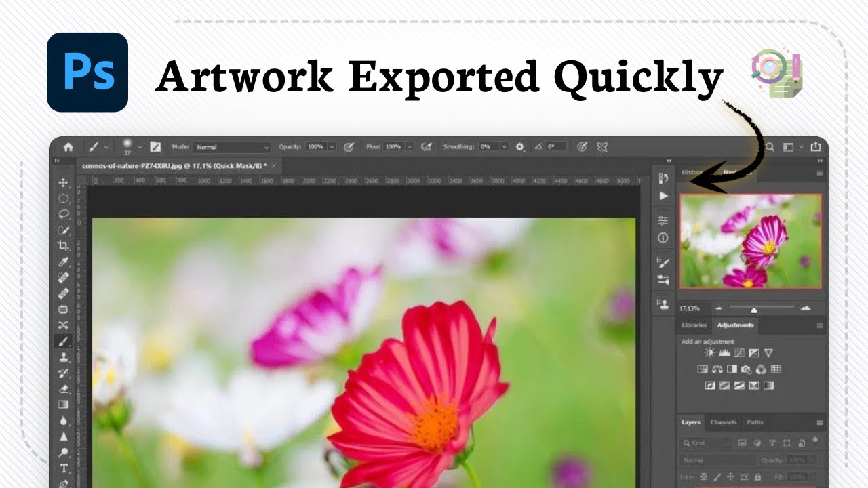Add a Hue/Saturation adjustment
This screenshot has width=868, height=488.
tap(703, 369)
